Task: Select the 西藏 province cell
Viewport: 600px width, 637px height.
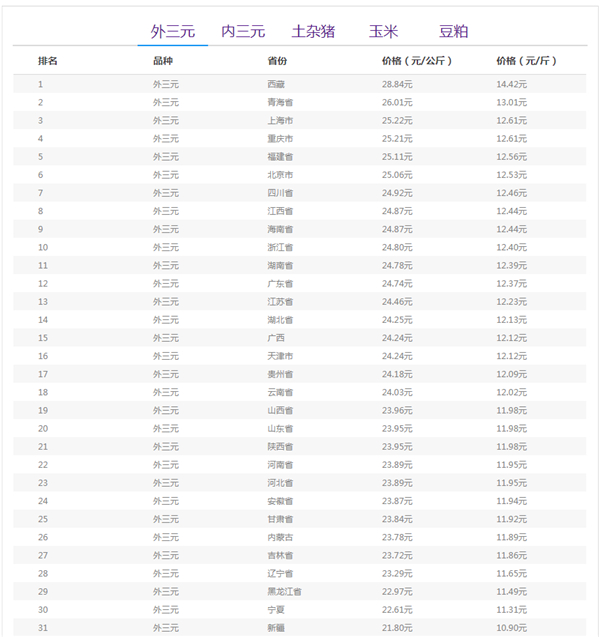Action: [x=277, y=84]
